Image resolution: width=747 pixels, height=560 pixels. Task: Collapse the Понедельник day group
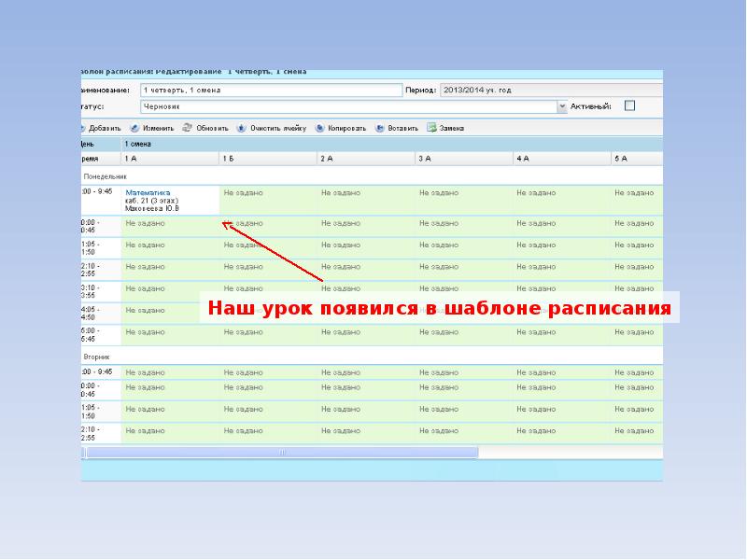tap(105, 175)
